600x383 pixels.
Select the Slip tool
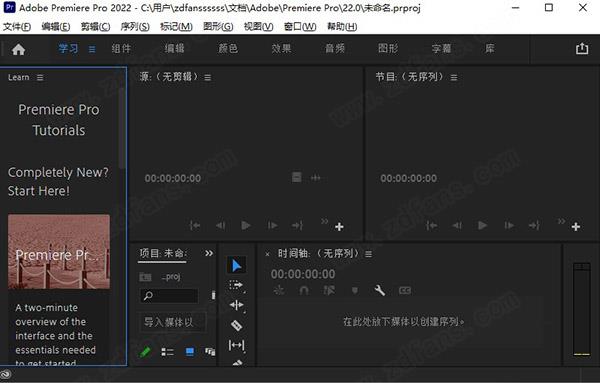(236, 345)
